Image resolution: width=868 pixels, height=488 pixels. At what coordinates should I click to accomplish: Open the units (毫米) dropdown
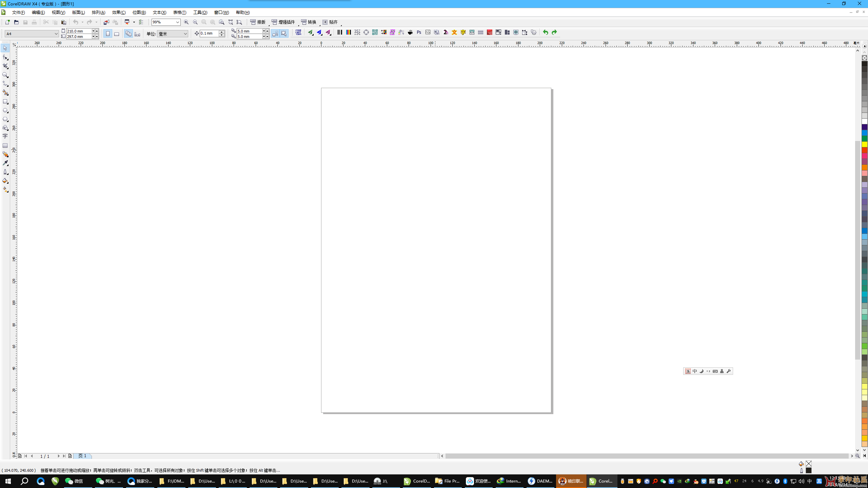pos(185,34)
